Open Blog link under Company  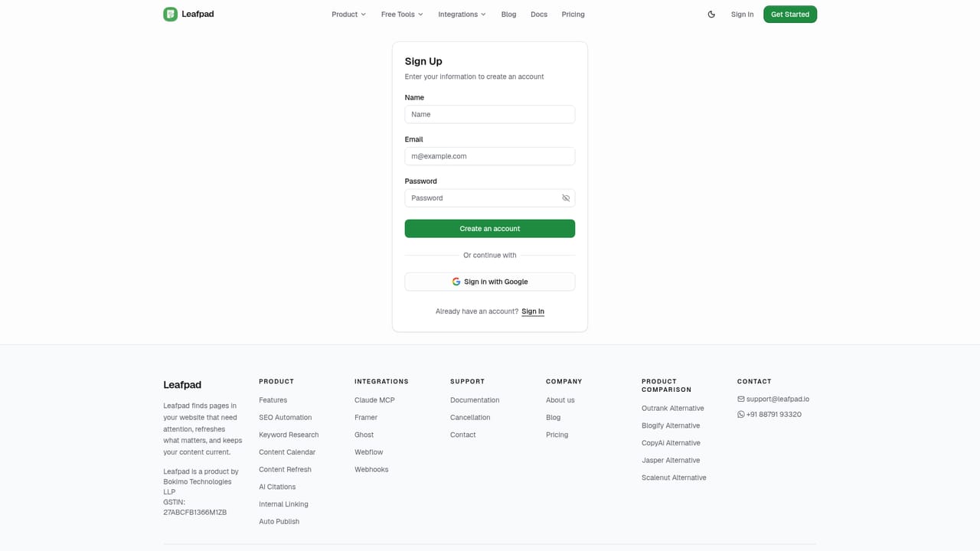[x=553, y=418]
